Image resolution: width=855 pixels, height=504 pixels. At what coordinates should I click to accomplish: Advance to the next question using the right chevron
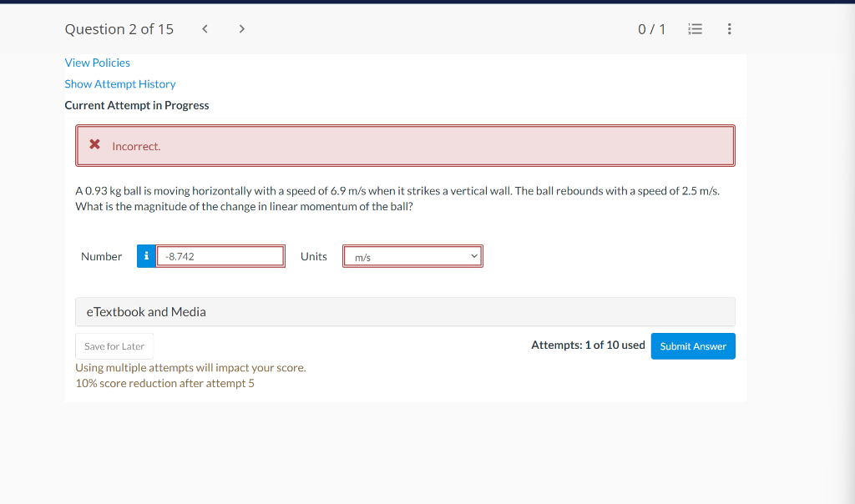241,28
